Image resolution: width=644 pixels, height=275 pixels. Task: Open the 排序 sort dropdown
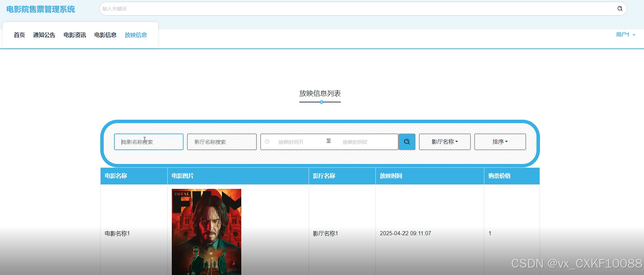[500, 142]
